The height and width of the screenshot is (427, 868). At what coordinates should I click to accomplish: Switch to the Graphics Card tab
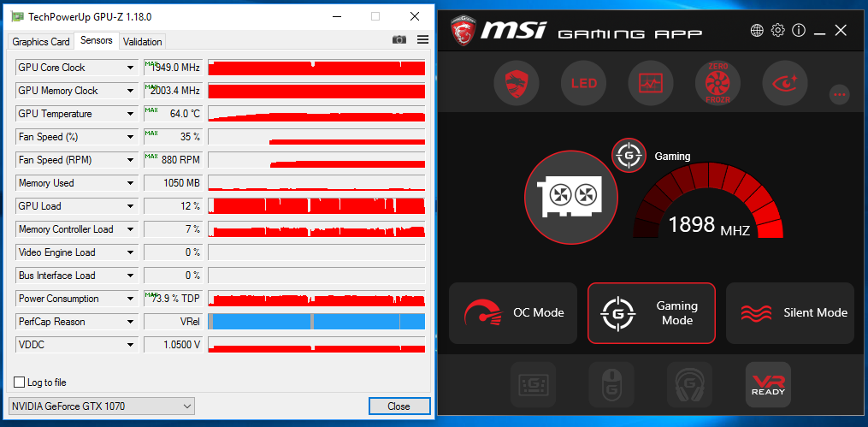coord(41,42)
